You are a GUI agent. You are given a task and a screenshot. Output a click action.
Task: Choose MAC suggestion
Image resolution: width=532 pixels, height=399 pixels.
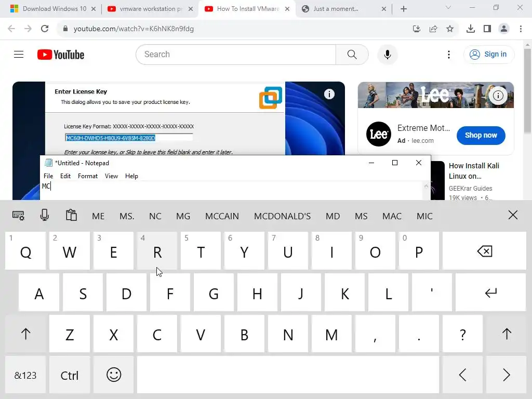coord(392,216)
